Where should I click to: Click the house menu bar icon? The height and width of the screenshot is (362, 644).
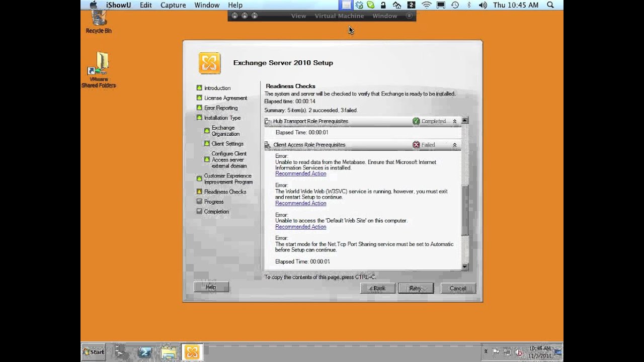pyautogui.click(x=396, y=5)
